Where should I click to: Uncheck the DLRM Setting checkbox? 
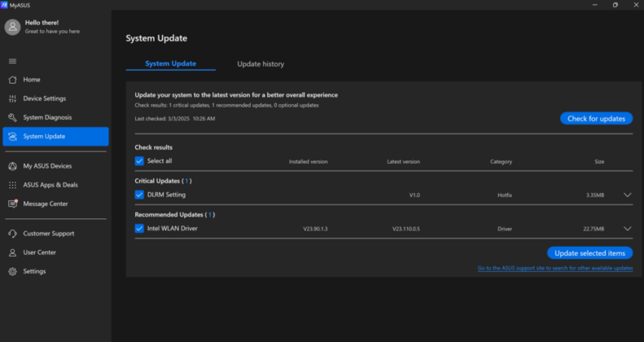point(139,195)
